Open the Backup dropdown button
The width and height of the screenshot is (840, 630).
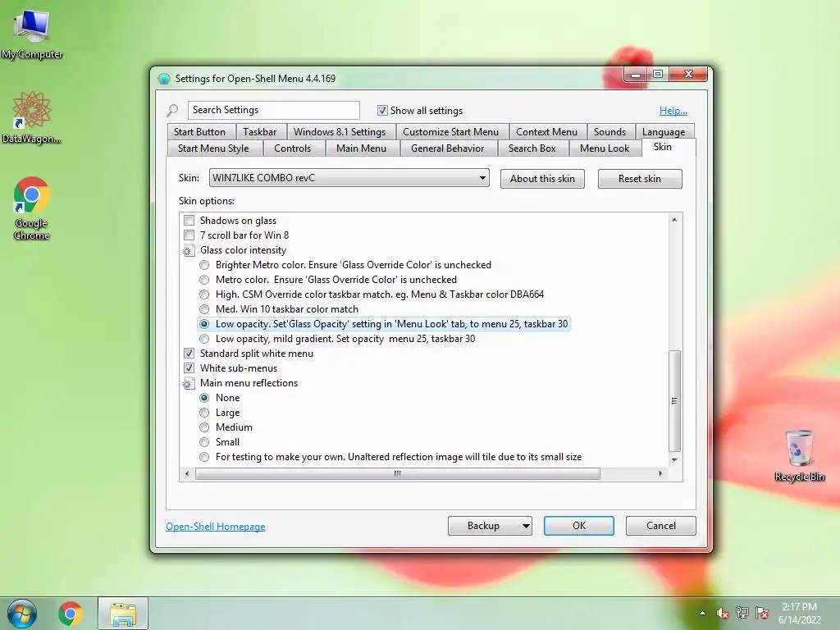coord(526,526)
